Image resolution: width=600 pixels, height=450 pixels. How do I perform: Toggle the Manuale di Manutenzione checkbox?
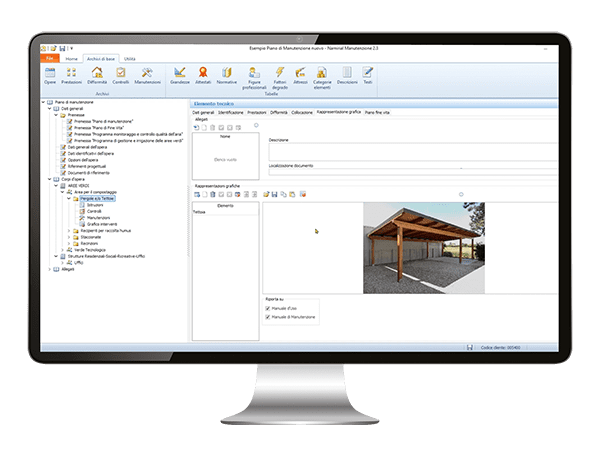point(269,317)
